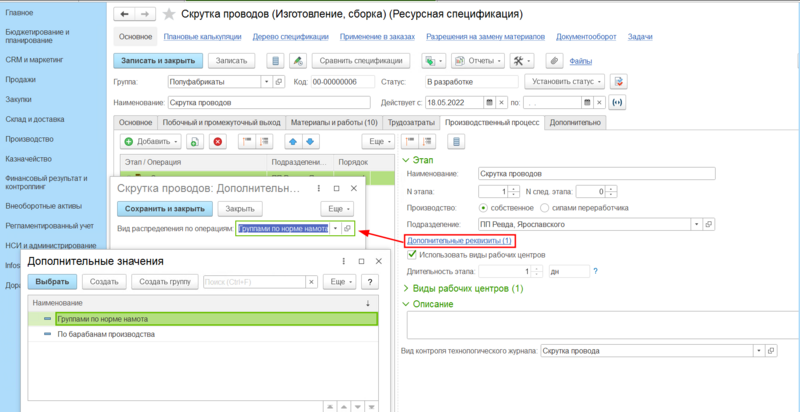Image resolution: width=800 pixels, height=412 pixels.
Task: Open 'Материалы и работы (10)' tab
Action: point(334,122)
